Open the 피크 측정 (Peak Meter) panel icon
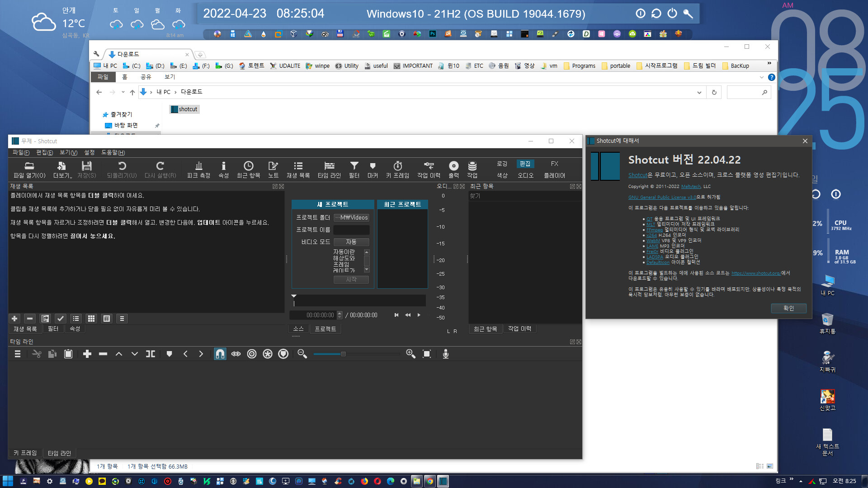Image resolution: width=868 pixels, height=488 pixels. [198, 169]
